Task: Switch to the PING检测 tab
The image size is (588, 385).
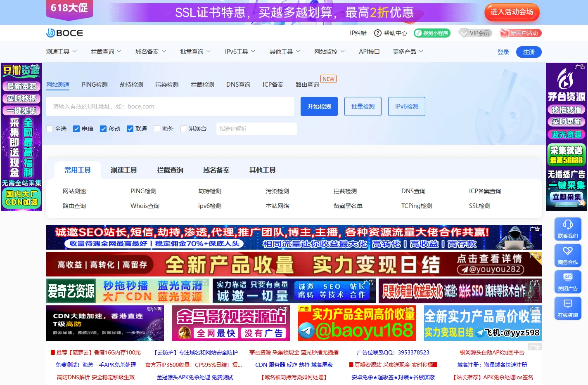Action: coord(95,85)
